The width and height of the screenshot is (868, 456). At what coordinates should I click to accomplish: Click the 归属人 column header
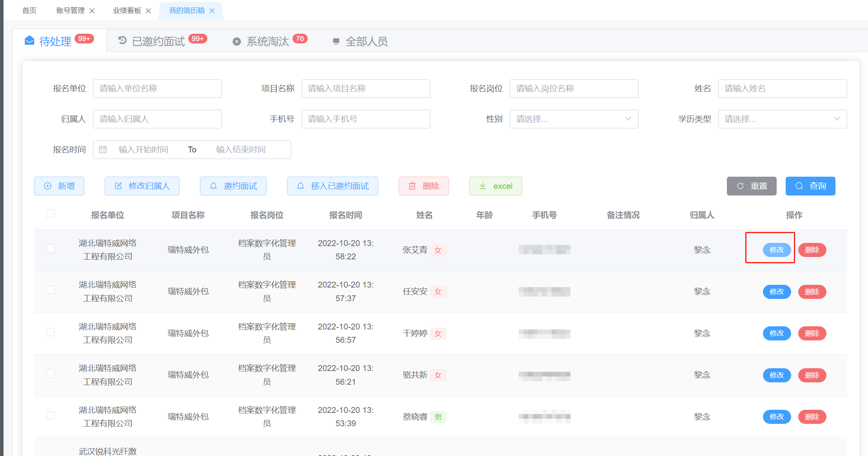click(x=702, y=215)
